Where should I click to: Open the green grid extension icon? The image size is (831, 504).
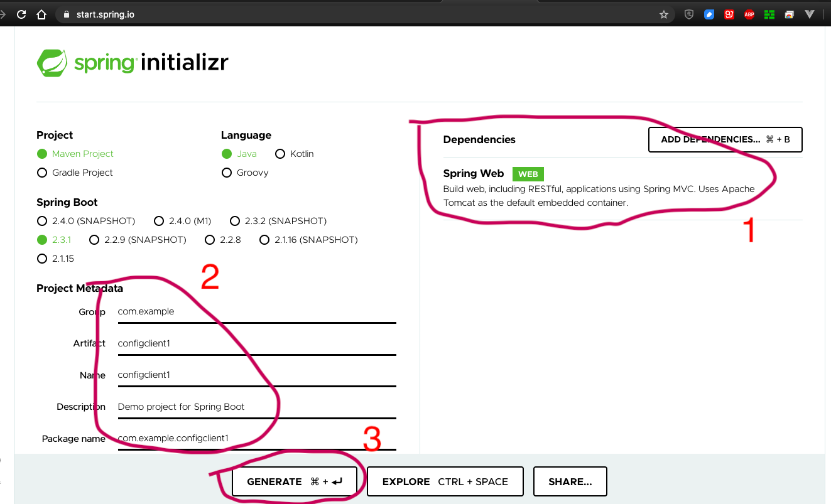click(x=769, y=14)
